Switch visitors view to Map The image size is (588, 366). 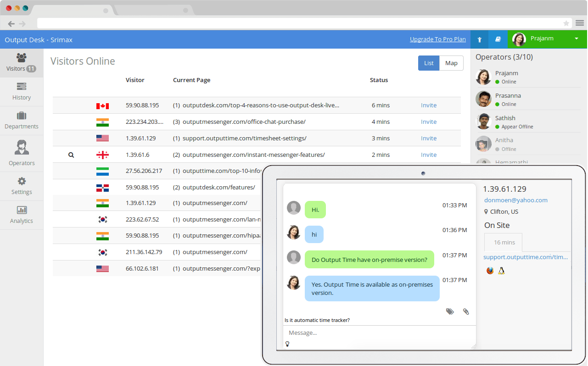(451, 63)
